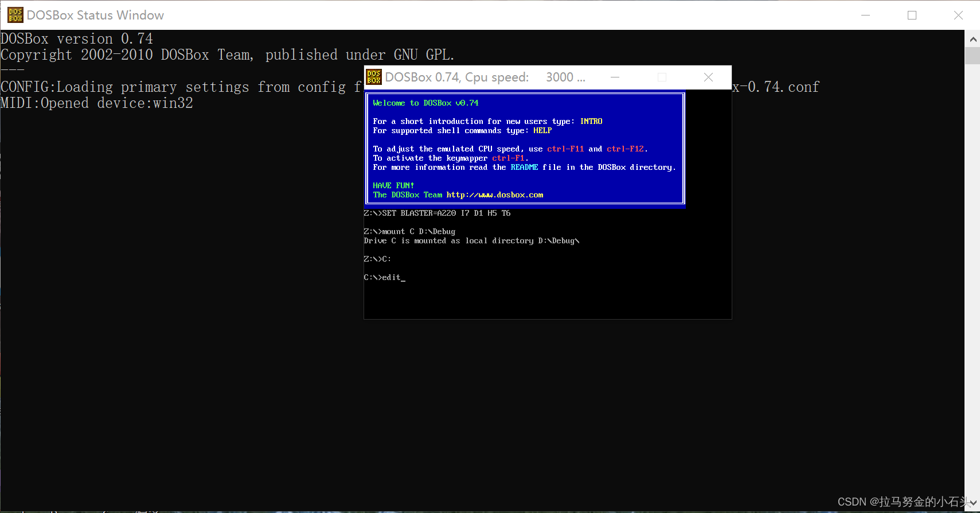Click 'Welcome to DOSBox v0.74' banner text
980x513 pixels.
(x=425, y=103)
